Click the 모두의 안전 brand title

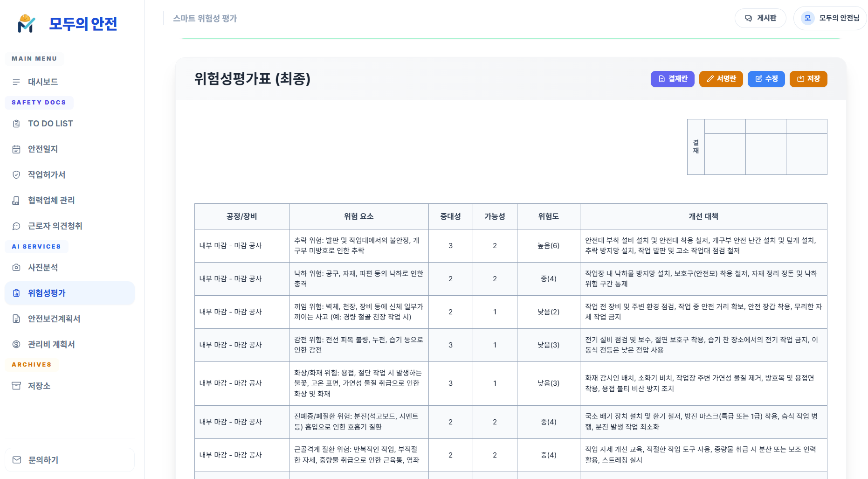click(x=83, y=24)
